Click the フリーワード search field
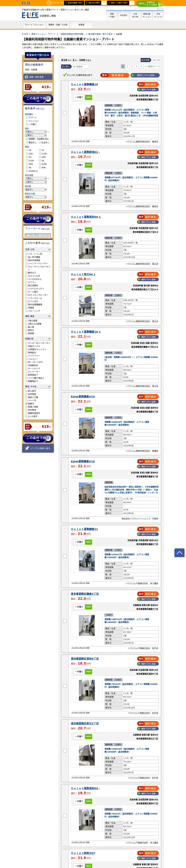Image resolution: width=186 pixels, height=868 pixels. pyautogui.click(x=38, y=235)
